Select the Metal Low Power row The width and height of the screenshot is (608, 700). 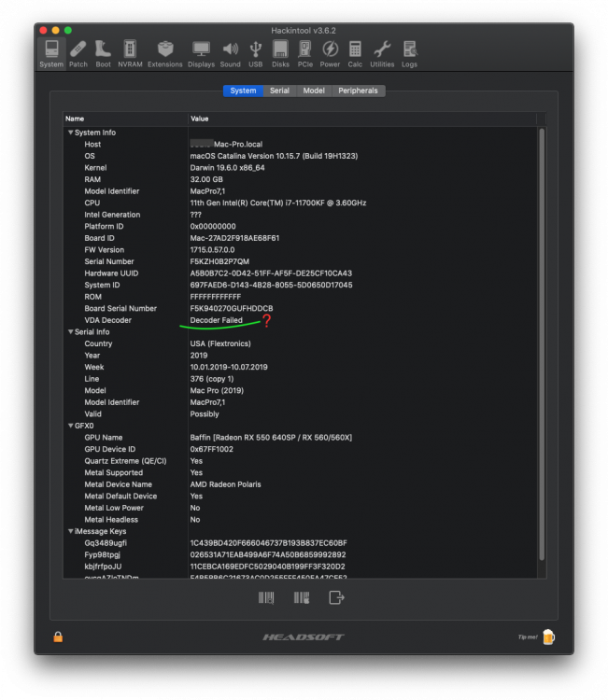[x=300, y=508]
